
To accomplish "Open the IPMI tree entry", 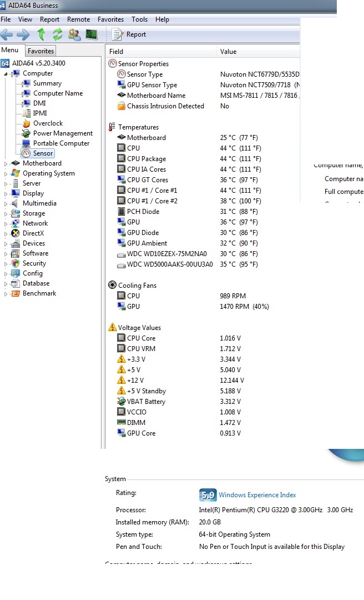I will tap(40, 113).
